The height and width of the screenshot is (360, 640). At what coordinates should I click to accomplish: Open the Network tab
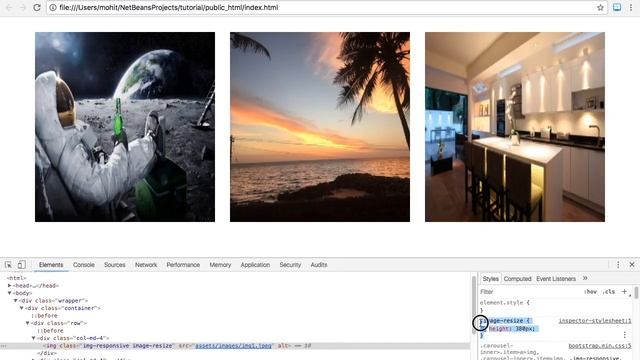pos(146,265)
